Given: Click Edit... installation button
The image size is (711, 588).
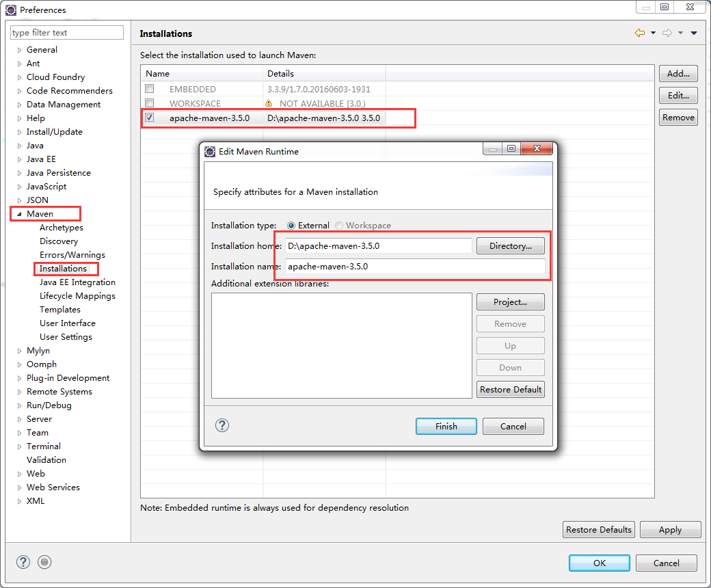Looking at the screenshot, I should point(678,95).
